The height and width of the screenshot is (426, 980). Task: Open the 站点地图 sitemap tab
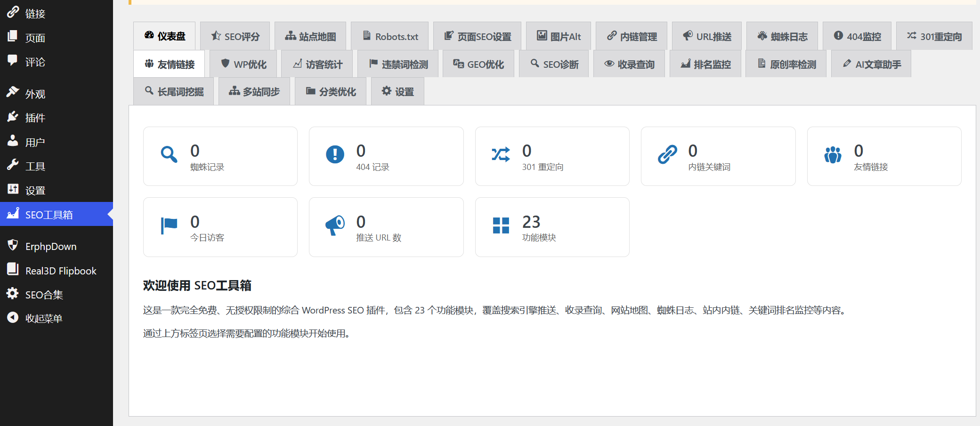point(310,36)
